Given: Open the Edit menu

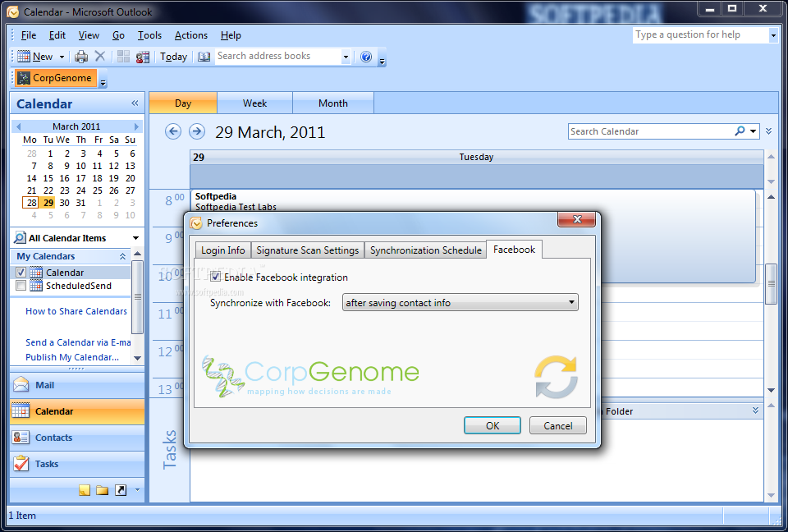Looking at the screenshot, I should coord(57,35).
